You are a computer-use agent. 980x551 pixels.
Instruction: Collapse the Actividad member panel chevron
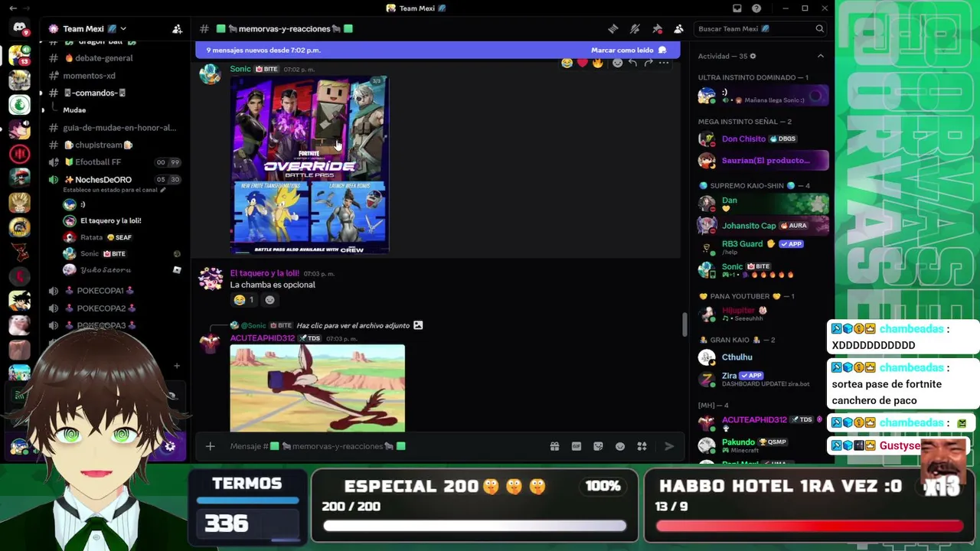coord(821,56)
